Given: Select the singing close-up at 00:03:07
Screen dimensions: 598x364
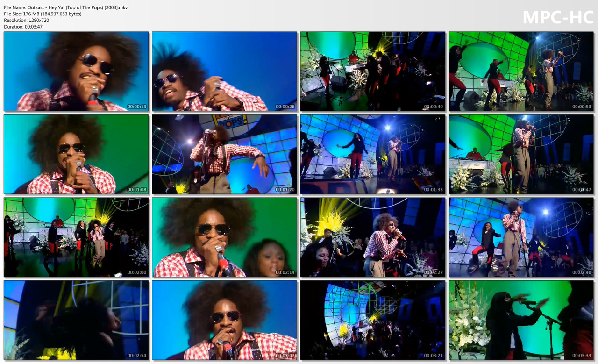Looking at the screenshot, I should pyautogui.click(x=224, y=321).
